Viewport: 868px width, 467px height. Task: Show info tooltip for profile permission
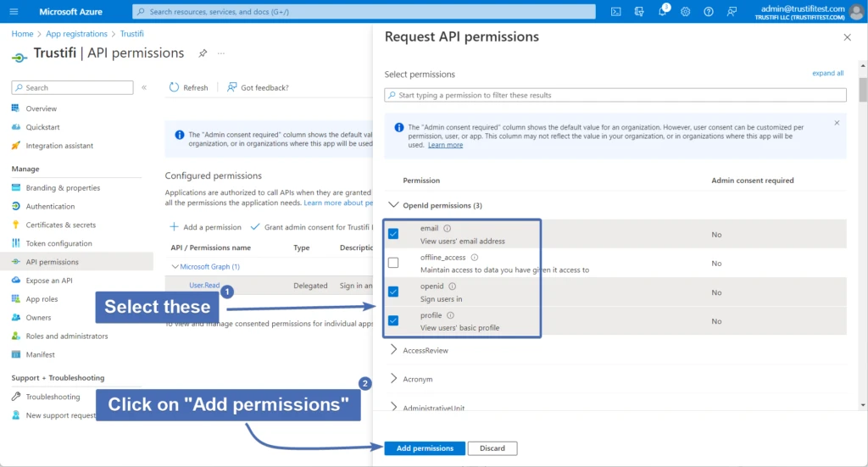click(x=451, y=315)
